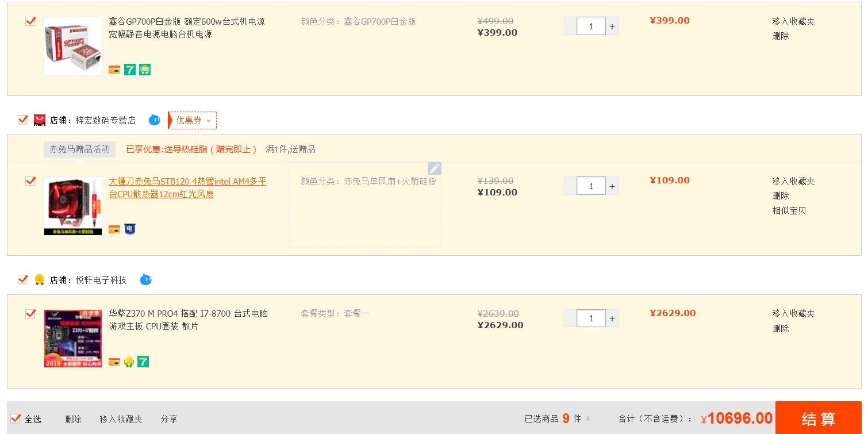
Task: Delete the 大镰刀赤兔马 cooler item
Action: click(x=781, y=195)
